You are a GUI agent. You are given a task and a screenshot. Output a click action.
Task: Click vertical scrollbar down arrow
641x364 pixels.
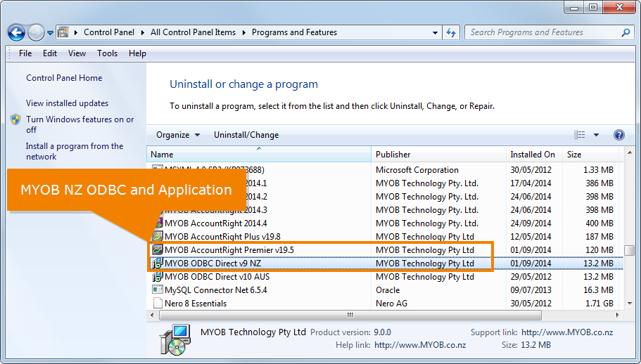pos(630,304)
